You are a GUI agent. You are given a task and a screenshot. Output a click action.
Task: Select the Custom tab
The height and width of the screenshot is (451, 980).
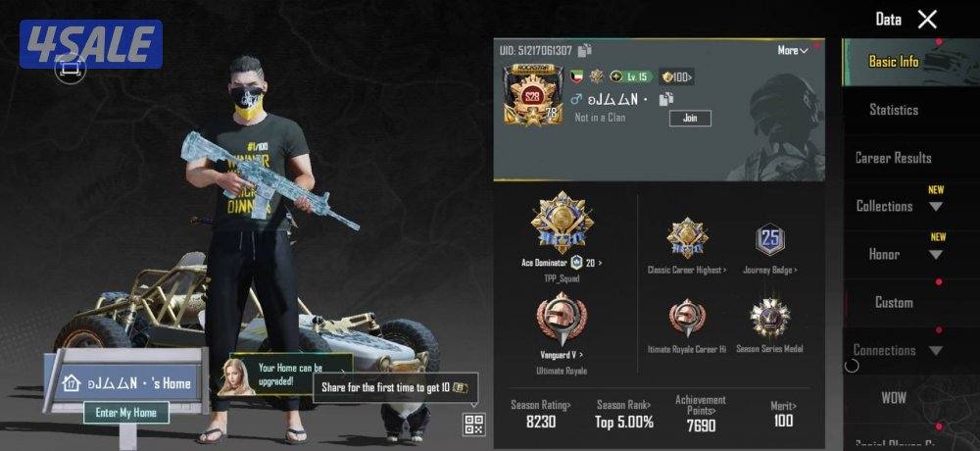tap(894, 302)
